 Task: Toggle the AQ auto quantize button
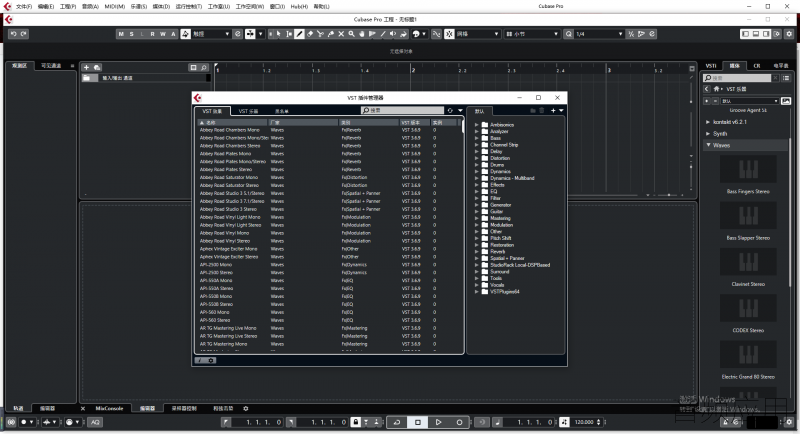(x=95, y=422)
